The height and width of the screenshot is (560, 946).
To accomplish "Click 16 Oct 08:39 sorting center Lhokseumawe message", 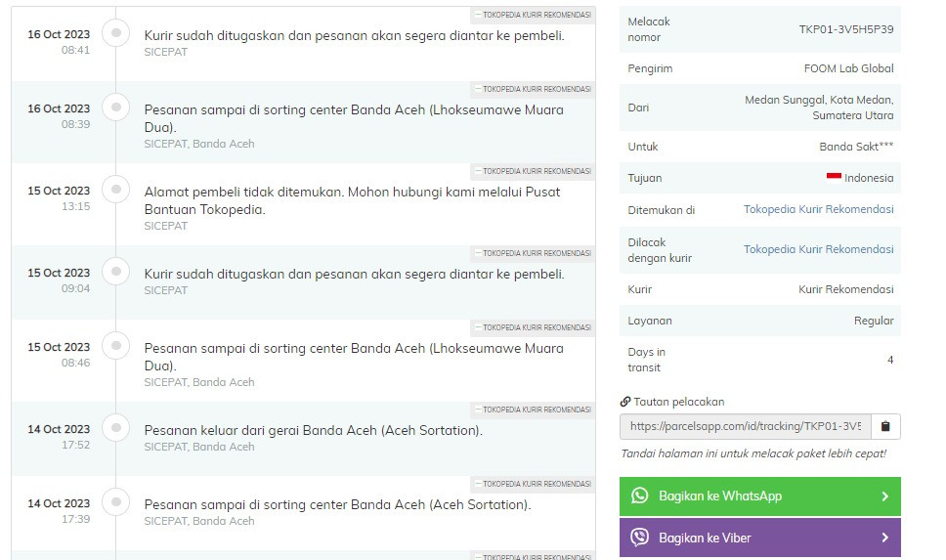I will (x=354, y=118).
